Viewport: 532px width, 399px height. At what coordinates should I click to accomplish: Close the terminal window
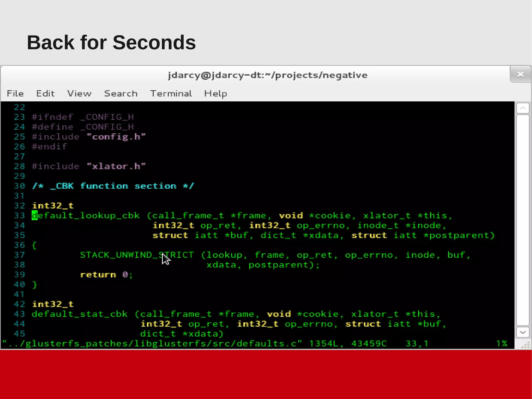click(520, 75)
